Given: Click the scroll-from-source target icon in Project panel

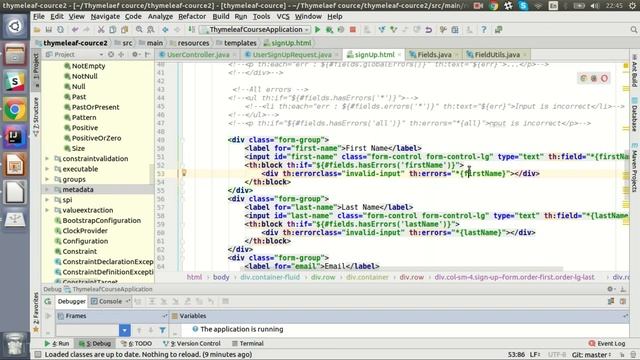Looking at the screenshot, I should [111, 54].
